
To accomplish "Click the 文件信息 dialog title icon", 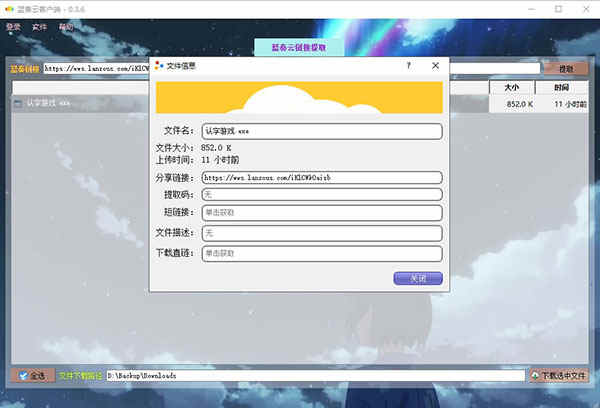I will tap(159, 66).
